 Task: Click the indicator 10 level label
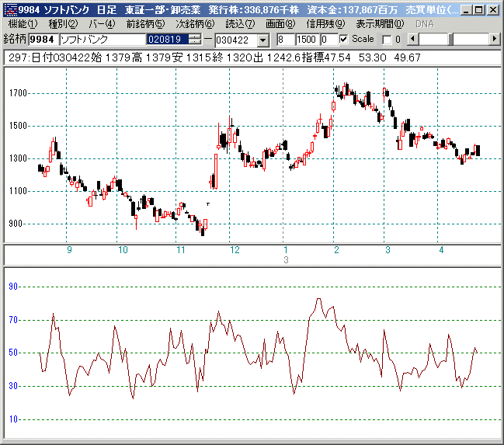[x=13, y=419]
